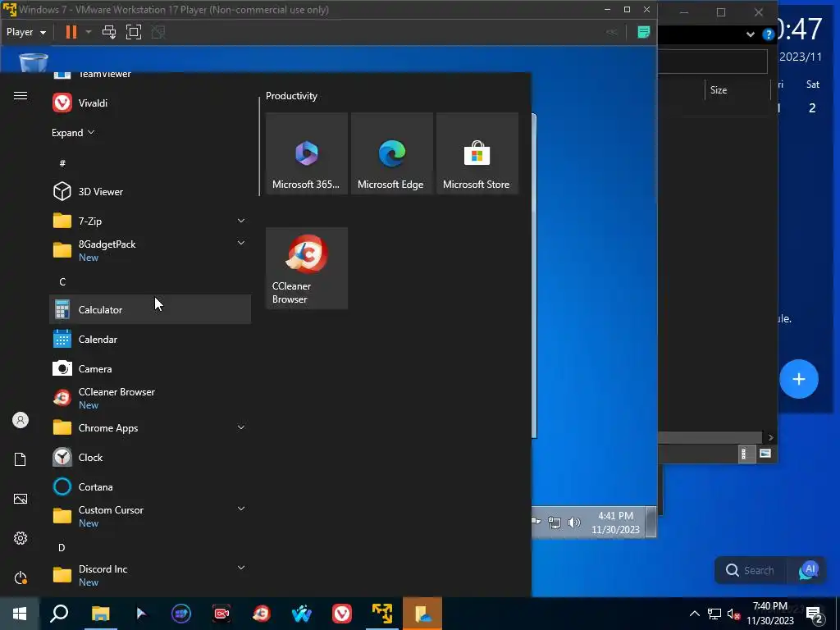Click the blue plus add button

[798, 379]
